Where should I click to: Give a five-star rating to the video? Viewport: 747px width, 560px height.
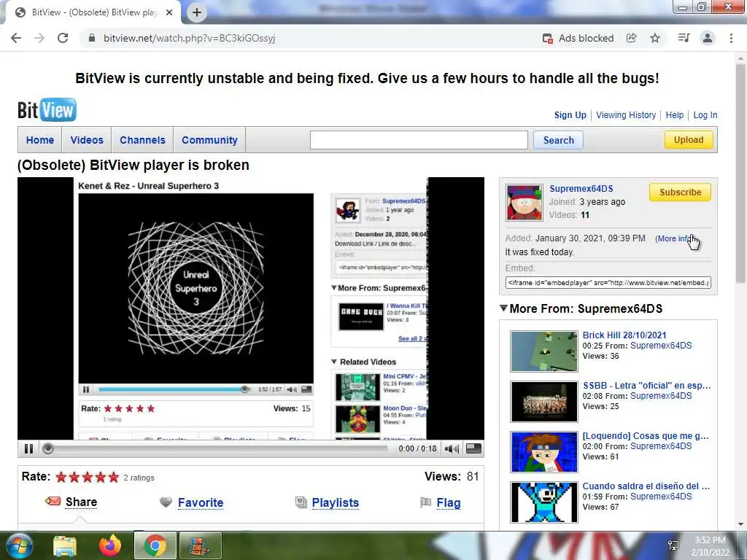[113, 477]
